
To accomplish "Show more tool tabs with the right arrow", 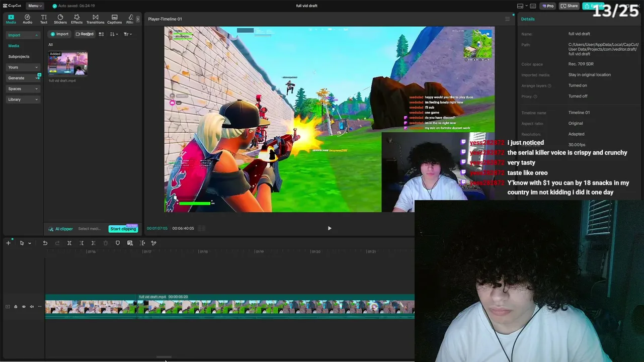I will point(138,19).
